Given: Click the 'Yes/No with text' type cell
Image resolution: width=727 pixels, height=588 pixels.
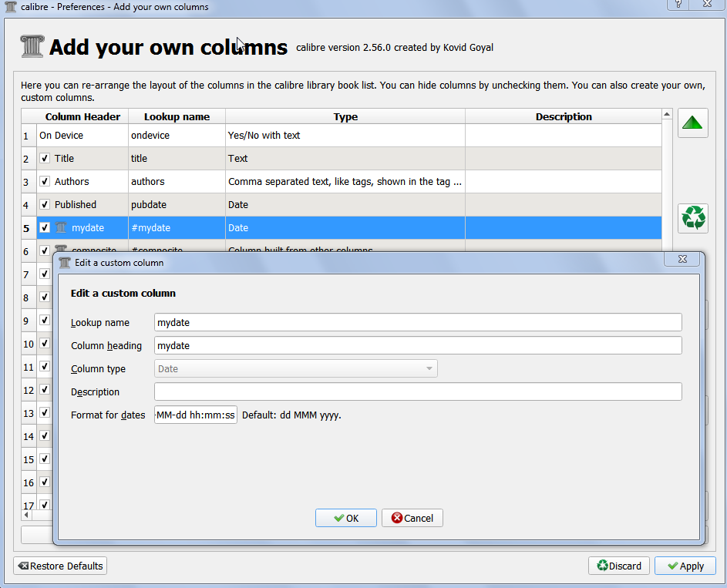Looking at the screenshot, I should click(345, 136).
